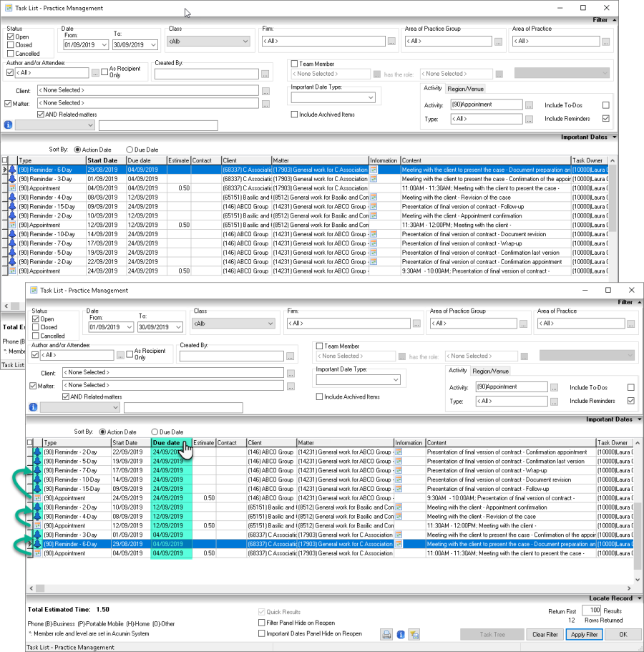Viewport: 644px width, 652px height.
Task: Select Activity tab, front window
Action: [x=457, y=370]
